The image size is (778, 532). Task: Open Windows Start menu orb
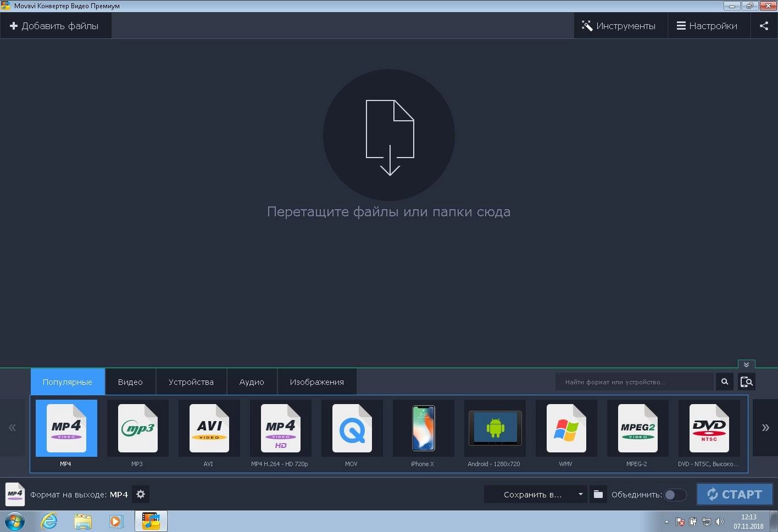coord(15,520)
